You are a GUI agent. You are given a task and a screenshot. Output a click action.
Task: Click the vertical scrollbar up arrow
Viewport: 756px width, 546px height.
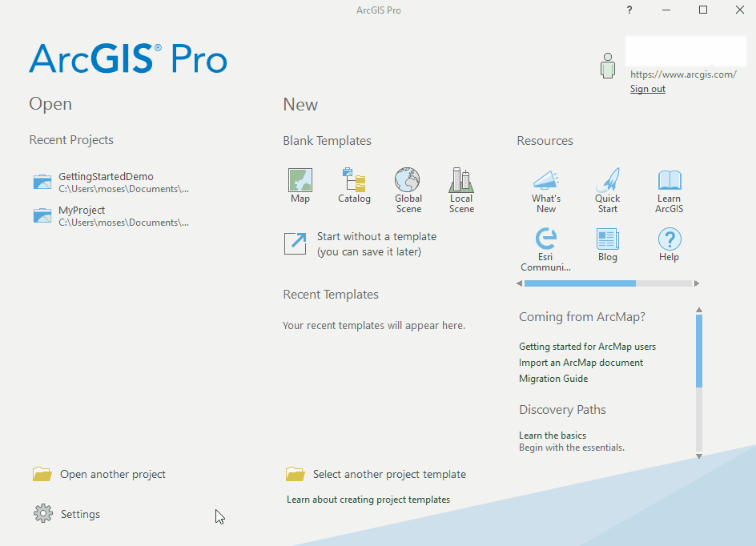699,310
